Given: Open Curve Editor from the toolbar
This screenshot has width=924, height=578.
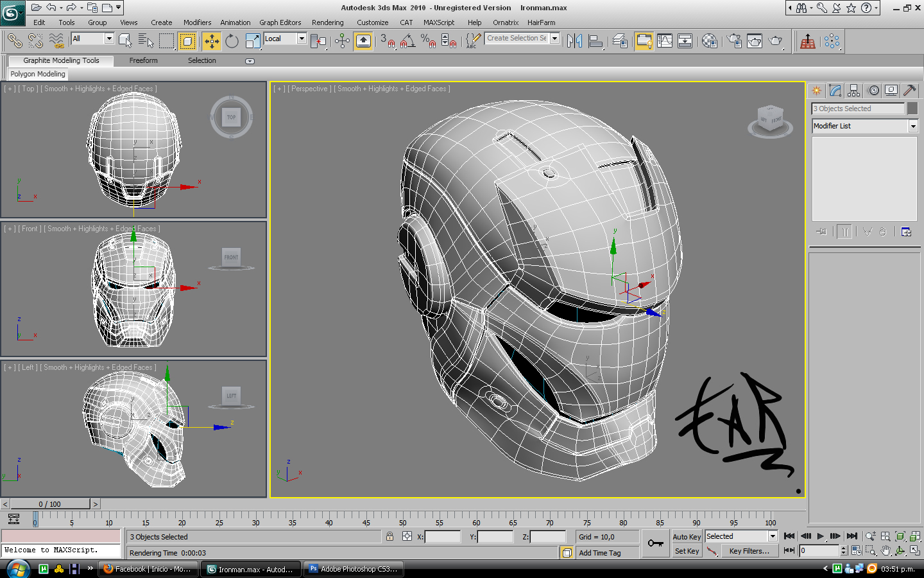Looking at the screenshot, I should pos(665,41).
